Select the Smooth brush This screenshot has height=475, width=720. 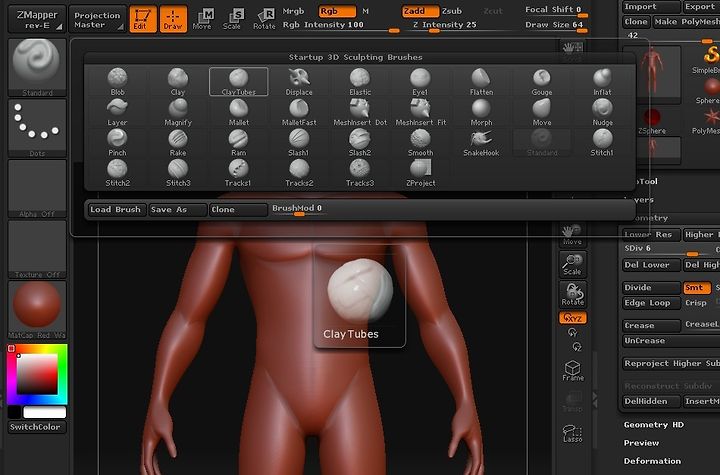(420, 143)
